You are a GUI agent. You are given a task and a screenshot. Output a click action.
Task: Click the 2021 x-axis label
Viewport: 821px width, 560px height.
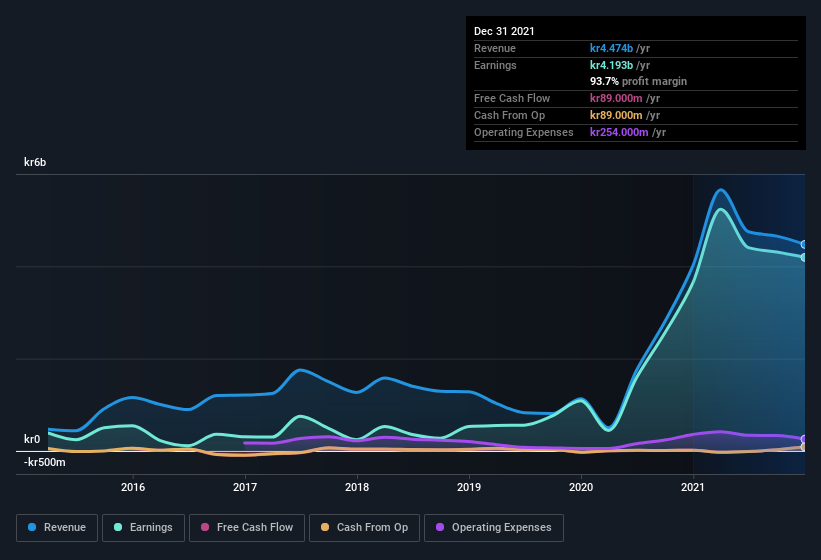pos(693,488)
